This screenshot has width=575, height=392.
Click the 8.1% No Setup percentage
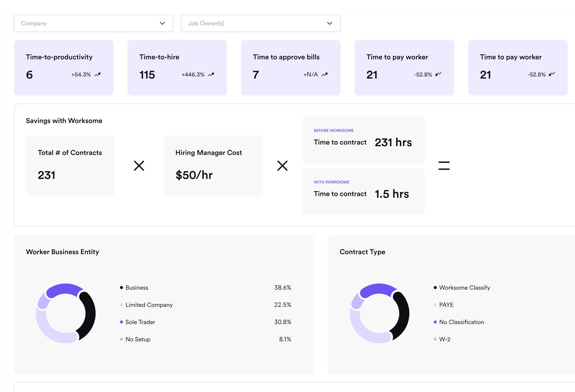point(285,339)
